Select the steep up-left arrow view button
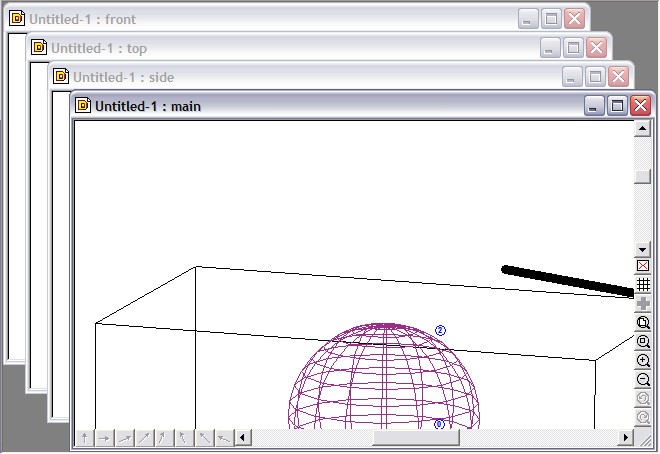 184,438
